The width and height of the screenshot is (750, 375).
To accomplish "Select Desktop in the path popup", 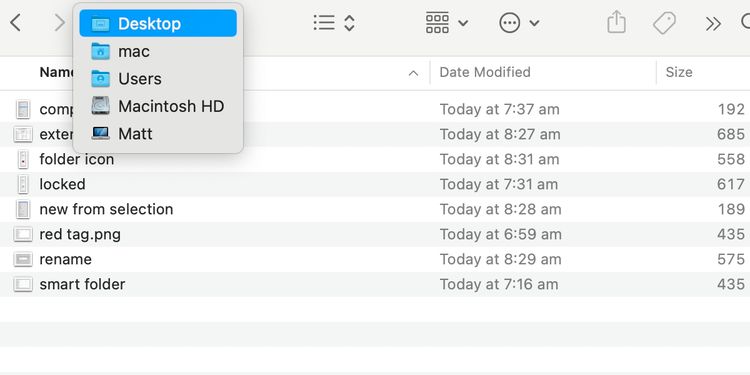I will pyautogui.click(x=158, y=23).
